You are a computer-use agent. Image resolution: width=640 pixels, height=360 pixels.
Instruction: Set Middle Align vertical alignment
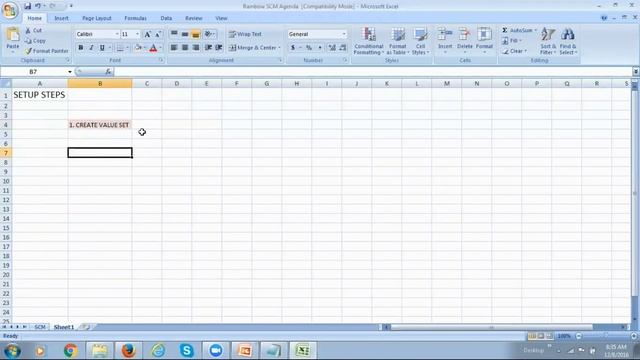coord(185,34)
